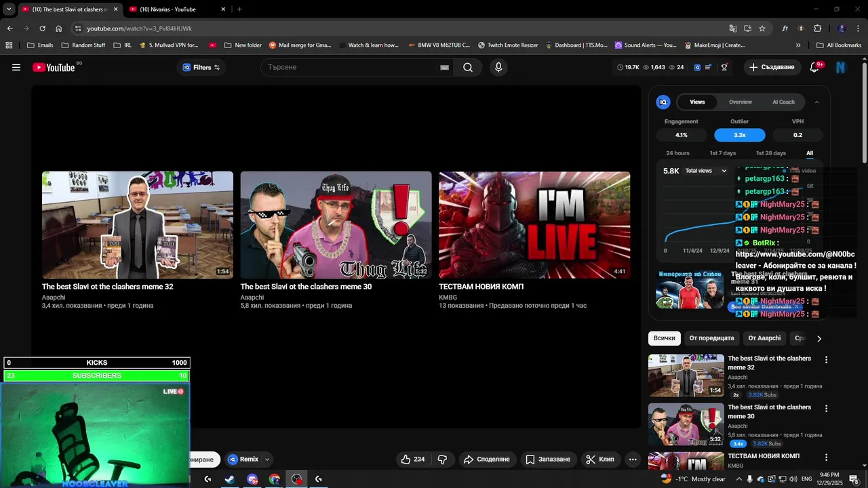The height and width of the screenshot is (488, 868).
Task: Open the Emails bookmark folder
Action: tap(39, 45)
